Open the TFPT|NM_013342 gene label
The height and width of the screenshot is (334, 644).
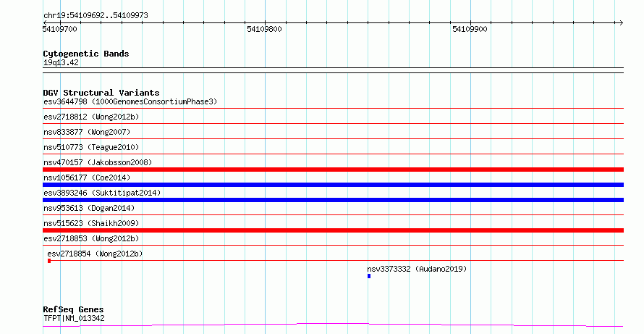(x=74, y=318)
